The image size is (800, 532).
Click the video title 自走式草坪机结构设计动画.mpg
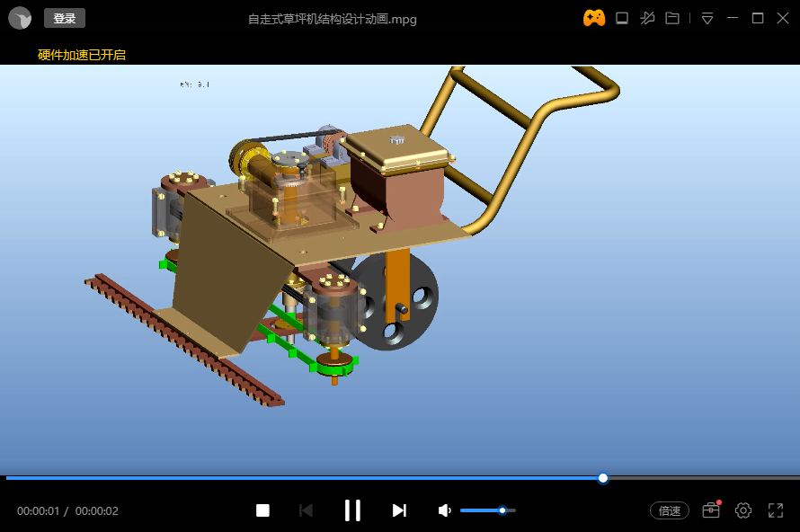click(333, 20)
